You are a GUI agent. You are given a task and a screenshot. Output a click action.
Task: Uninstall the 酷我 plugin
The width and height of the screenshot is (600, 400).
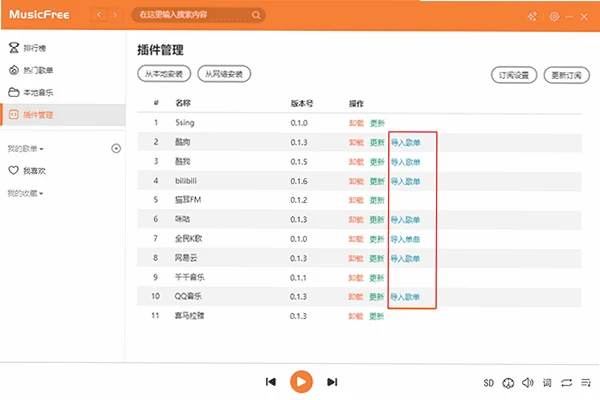coord(356,162)
